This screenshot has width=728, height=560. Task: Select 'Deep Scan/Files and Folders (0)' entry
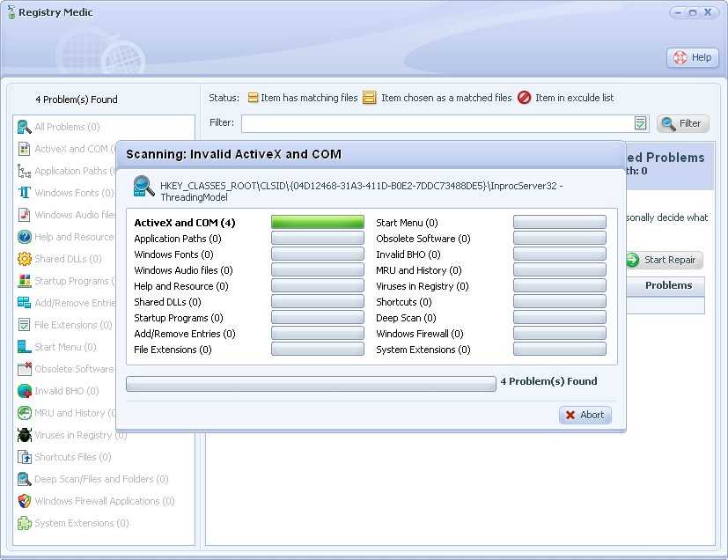tap(101, 479)
